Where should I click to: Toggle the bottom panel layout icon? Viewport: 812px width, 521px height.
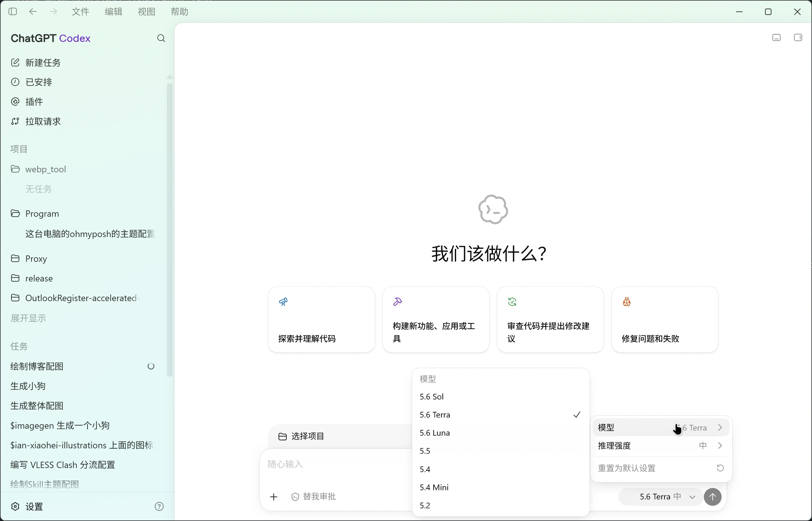[776, 37]
